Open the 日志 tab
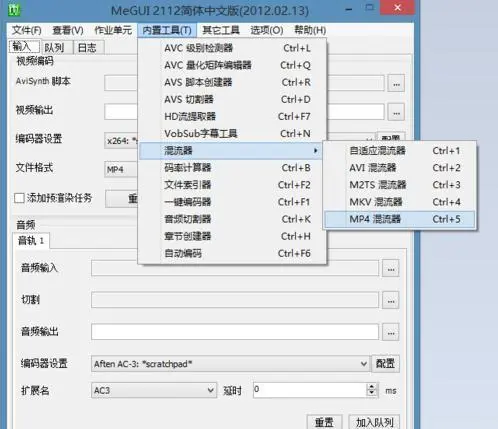This screenshot has height=429, width=498. [87, 47]
